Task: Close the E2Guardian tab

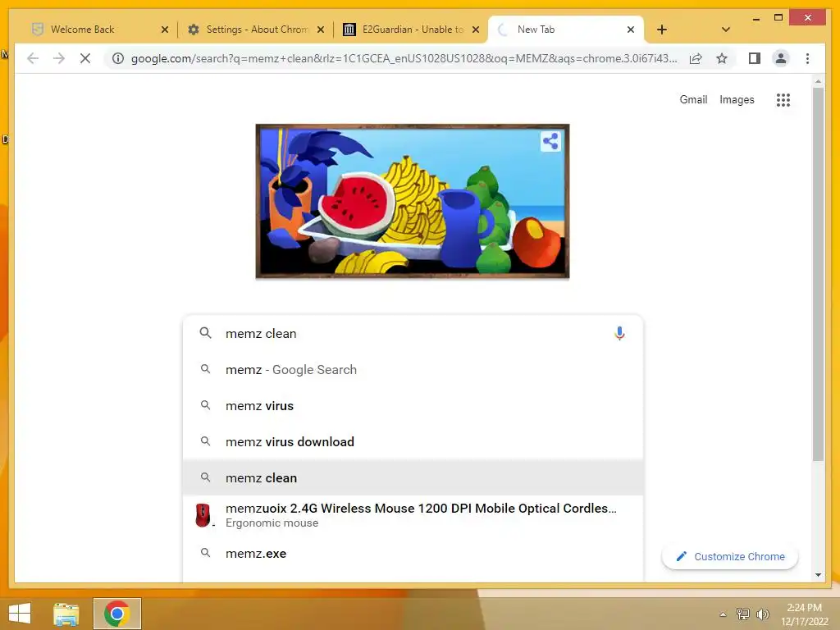Action: [475, 30]
